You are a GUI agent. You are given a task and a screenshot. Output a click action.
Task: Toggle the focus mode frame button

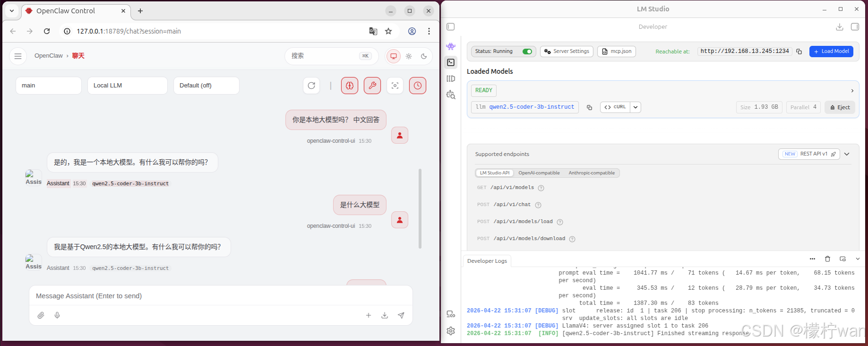pos(395,86)
